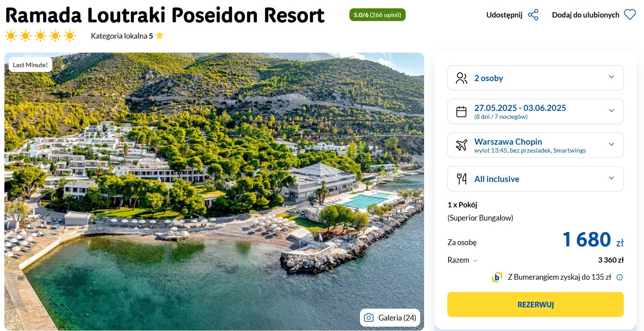Click the REZERWUJ booking button
The width and height of the screenshot is (644, 331).
[536, 304]
